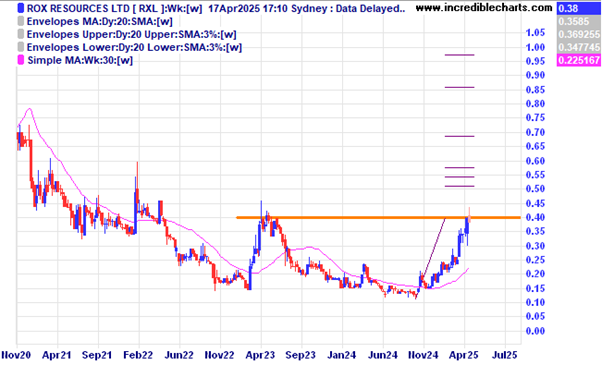Viewport: 602px width, 365px height.
Task: Click the Nov22 date axis label
Action: tap(219, 355)
